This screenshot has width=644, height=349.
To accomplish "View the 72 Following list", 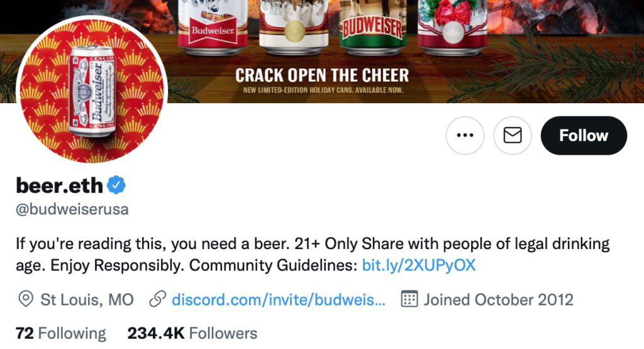I will tap(61, 333).
